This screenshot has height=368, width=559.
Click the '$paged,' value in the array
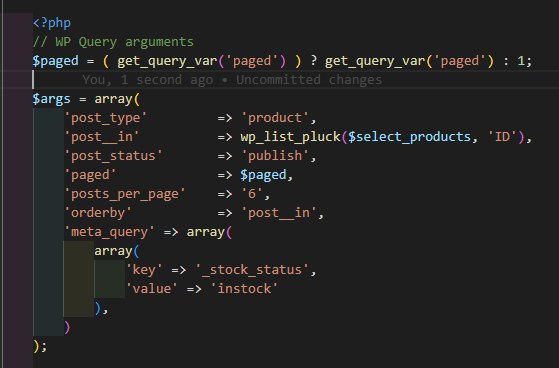[x=267, y=175]
